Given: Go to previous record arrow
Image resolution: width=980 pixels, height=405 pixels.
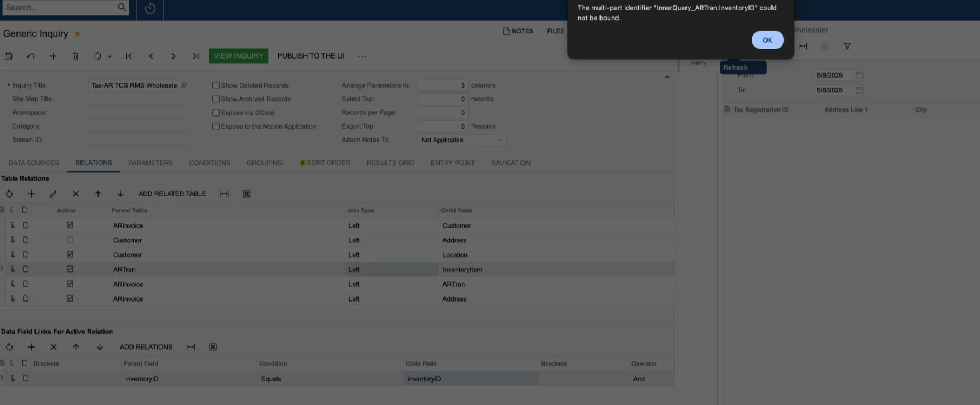Looking at the screenshot, I should 151,56.
